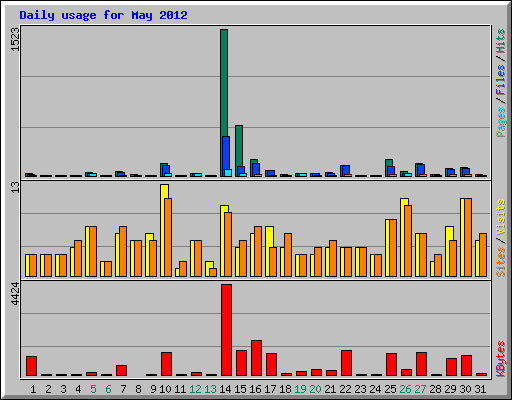
Task: Click day label 15 on the x-axis
Action: (x=240, y=389)
